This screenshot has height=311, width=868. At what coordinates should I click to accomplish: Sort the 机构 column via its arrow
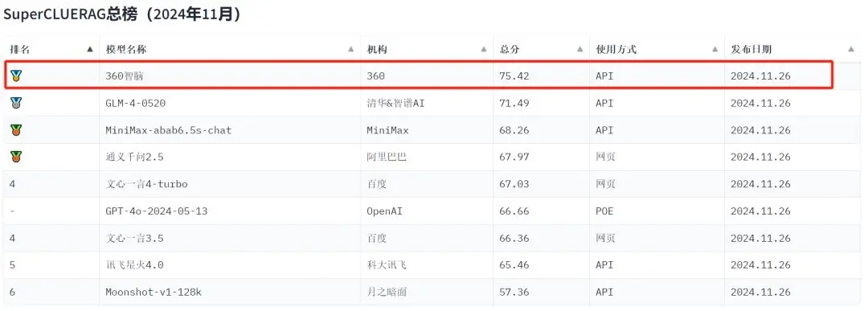click(483, 49)
